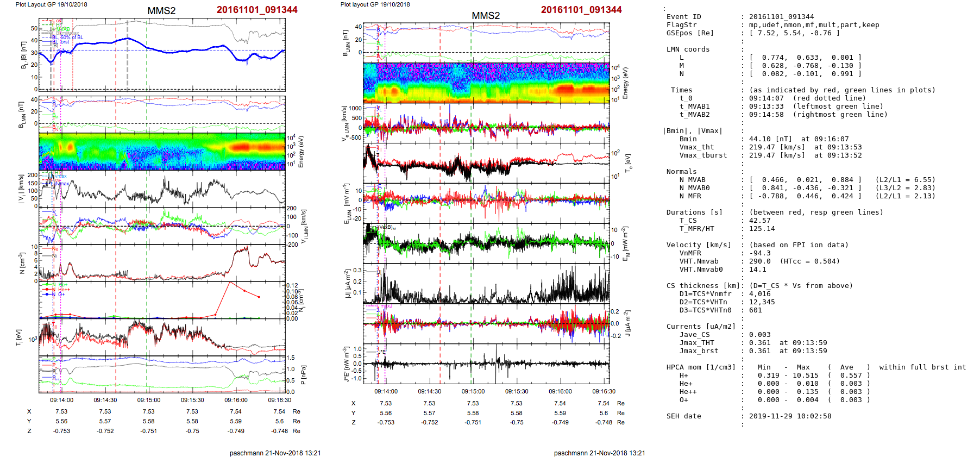This screenshot has width=980, height=457.
Task: Select the T_MFR/HT duration "125.14"
Action: point(762,229)
